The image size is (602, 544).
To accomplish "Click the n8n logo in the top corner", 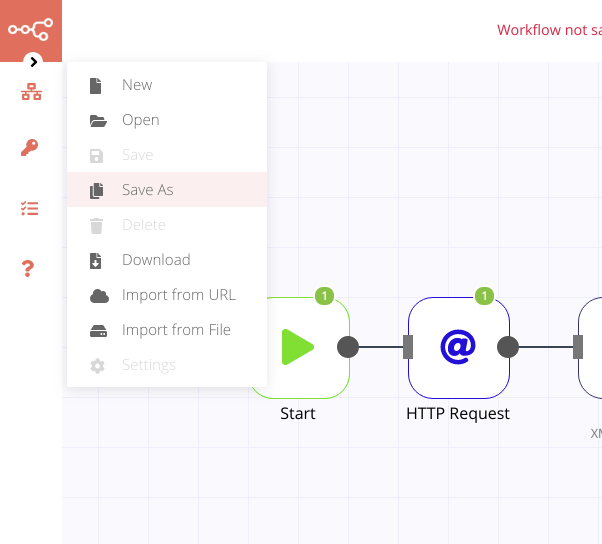I will 30,29.
